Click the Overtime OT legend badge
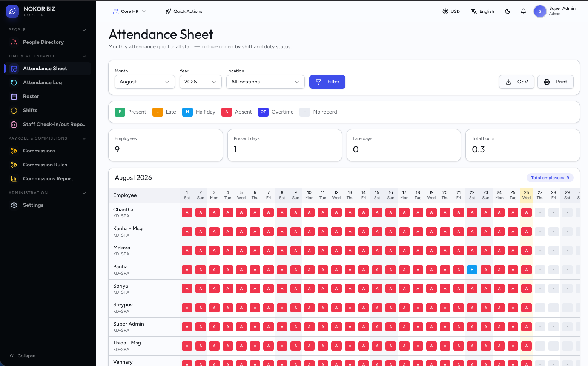This screenshot has width=588, height=366. point(263,112)
